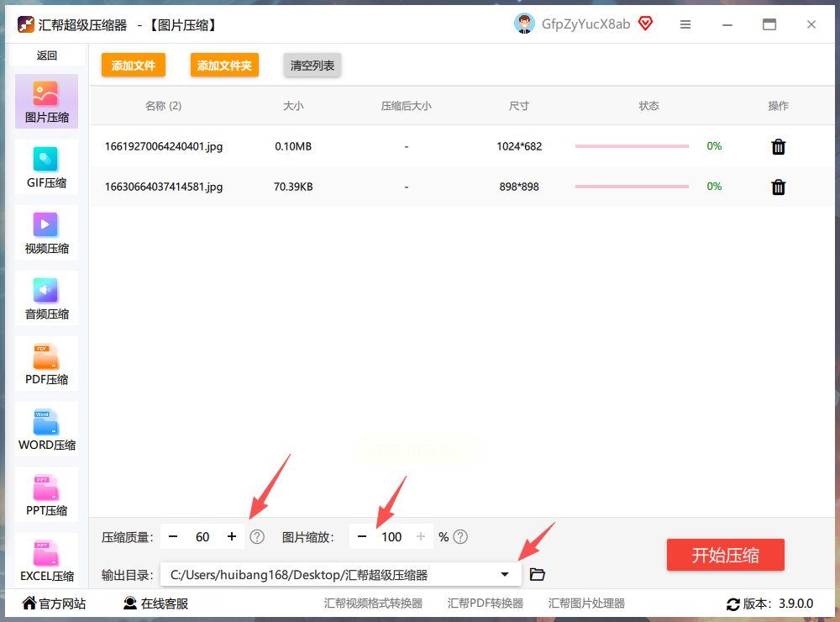The image size is (840, 622).
Task: Click the 添加文件 button
Action: pyautogui.click(x=134, y=66)
